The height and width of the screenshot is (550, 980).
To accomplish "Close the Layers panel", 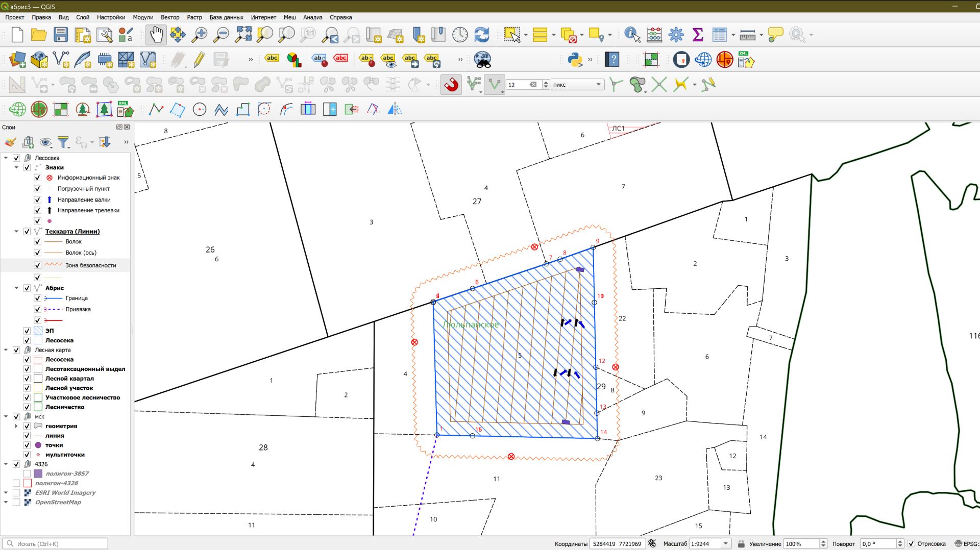I will 127,127.
